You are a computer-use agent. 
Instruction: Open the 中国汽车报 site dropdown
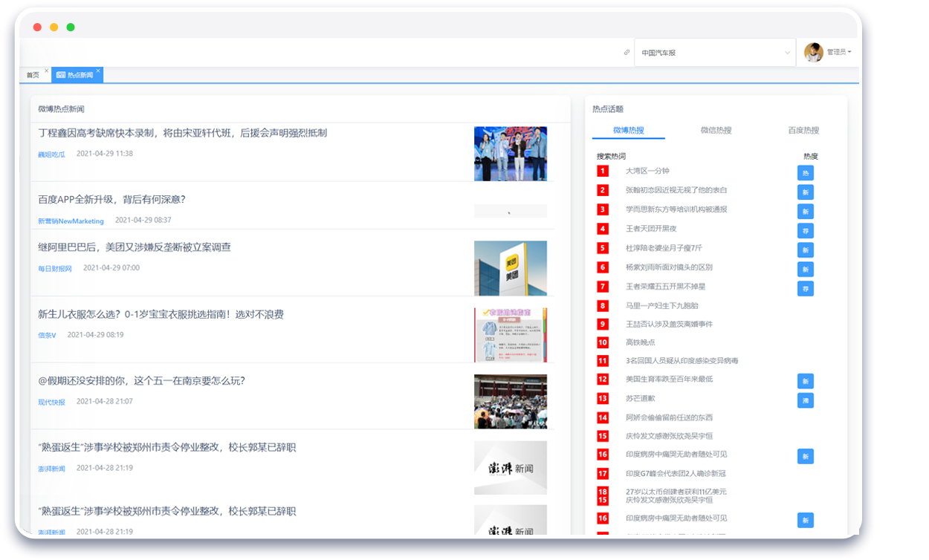tap(715, 53)
